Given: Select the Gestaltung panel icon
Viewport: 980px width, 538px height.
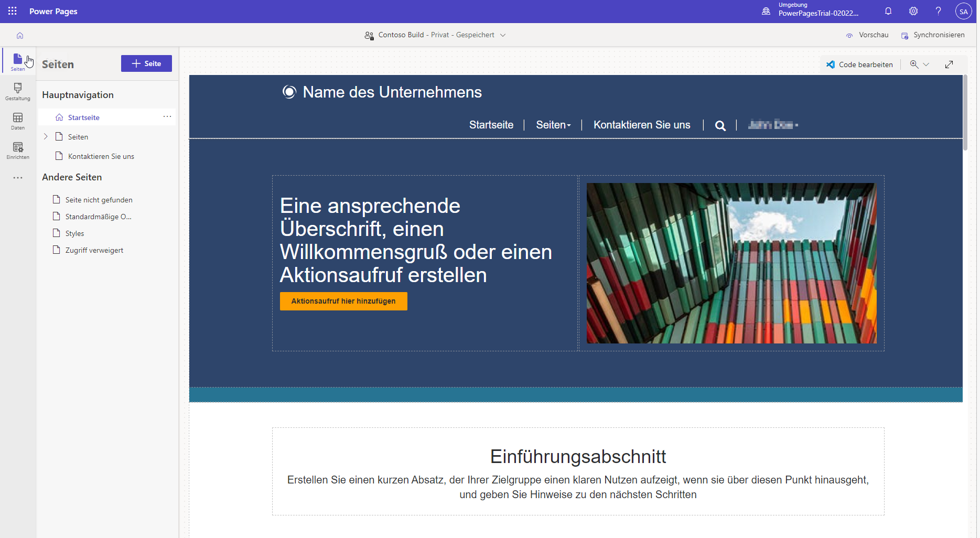Looking at the screenshot, I should click(x=17, y=92).
